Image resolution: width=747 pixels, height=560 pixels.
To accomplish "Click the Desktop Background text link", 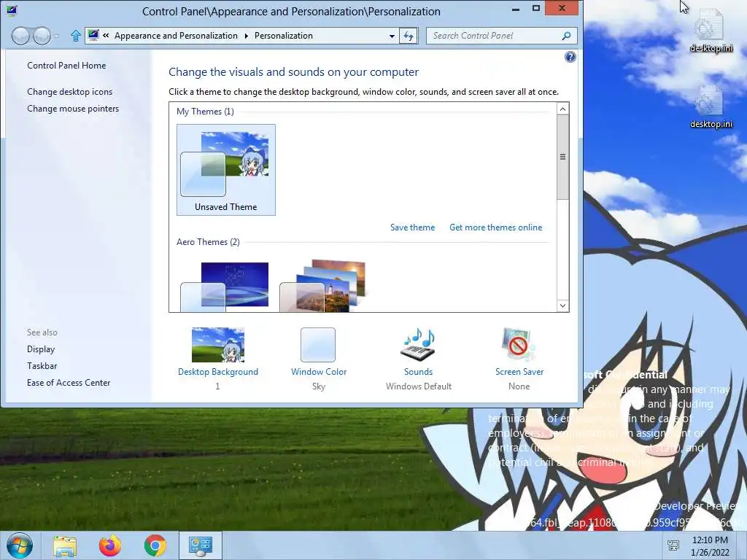I will pos(217,372).
